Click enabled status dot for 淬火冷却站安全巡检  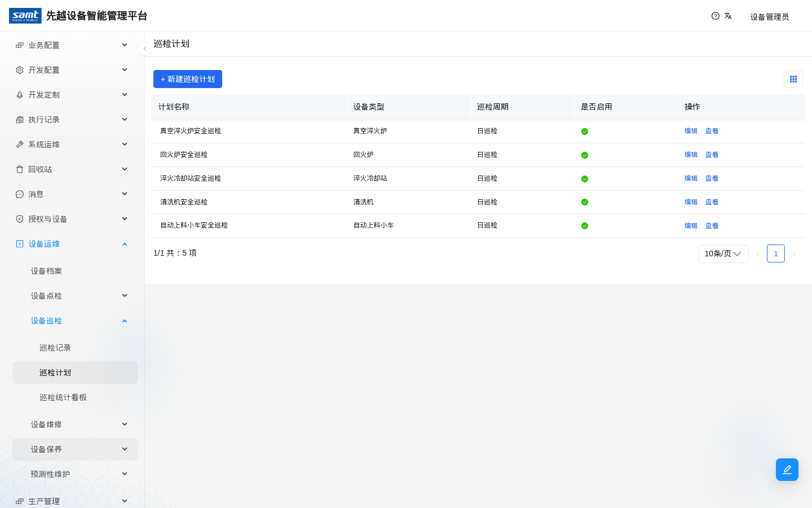click(585, 179)
